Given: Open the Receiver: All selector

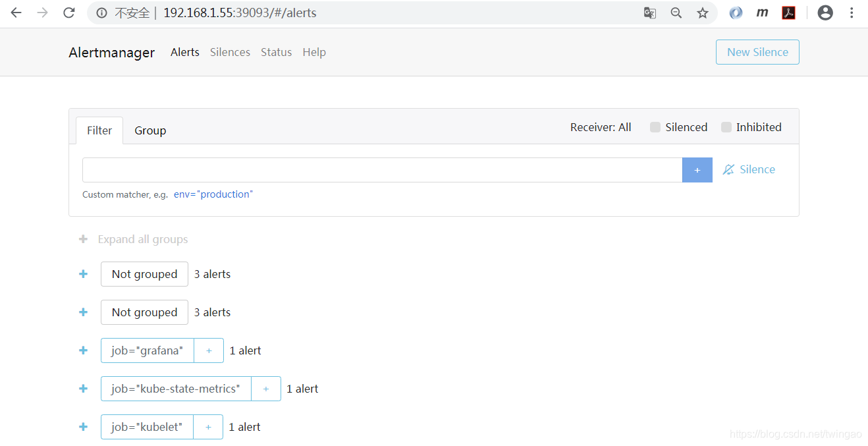Looking at the screenshot, I should 601,127.
